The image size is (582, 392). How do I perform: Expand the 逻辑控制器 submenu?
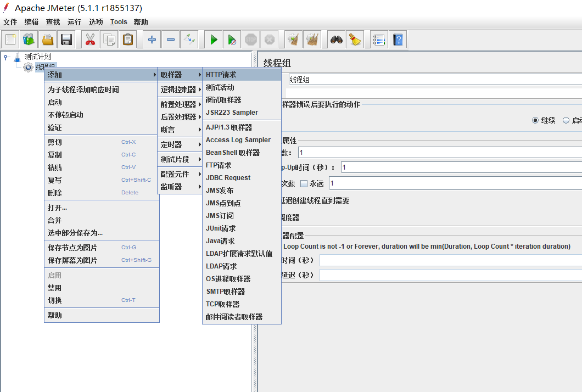(180, 89)
